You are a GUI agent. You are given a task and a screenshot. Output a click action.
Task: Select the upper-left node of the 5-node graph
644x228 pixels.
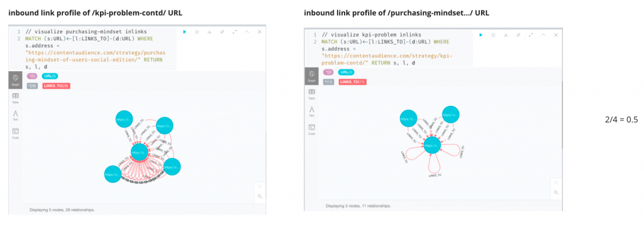[x=124, y=119]
